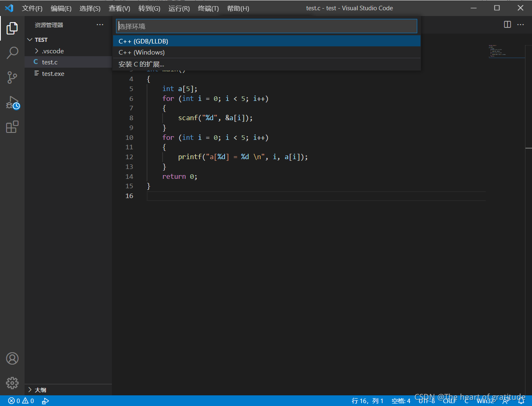Choose 安装 C 的扩展... option

pyautogui.click(x=267, y=64)
